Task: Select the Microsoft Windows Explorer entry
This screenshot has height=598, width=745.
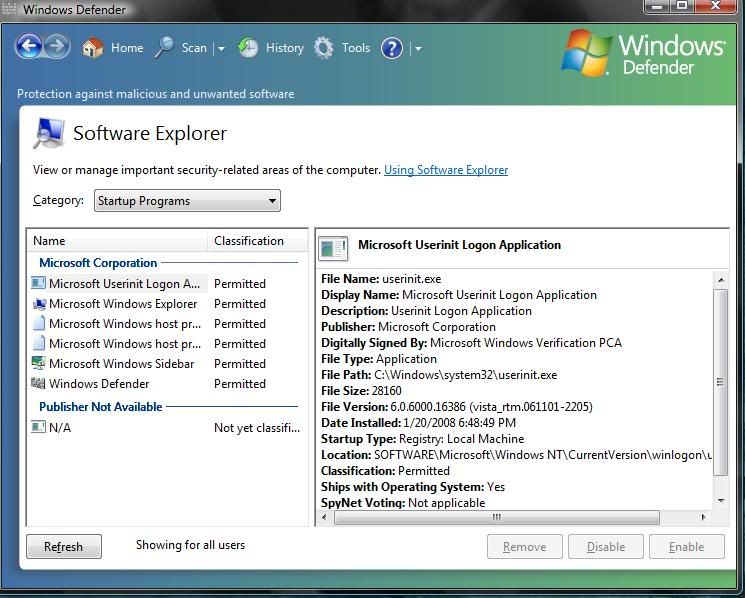Action: (x=123, y=304)
